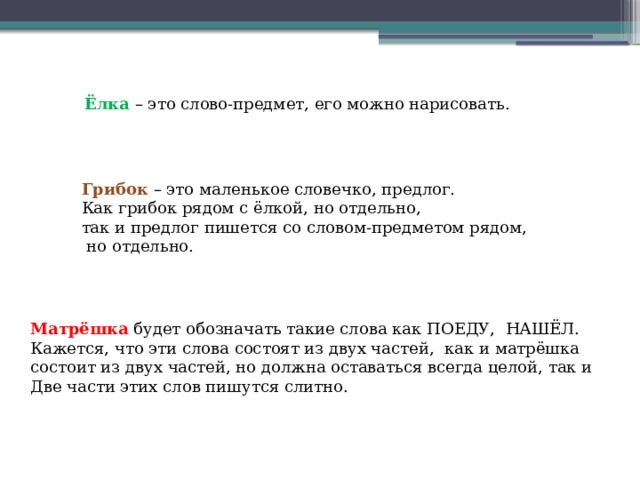640x480 pixels.
Task: Click the word "ПОЕДУ" in capitals
Action: pyautogui.click(x=458, y=329)
